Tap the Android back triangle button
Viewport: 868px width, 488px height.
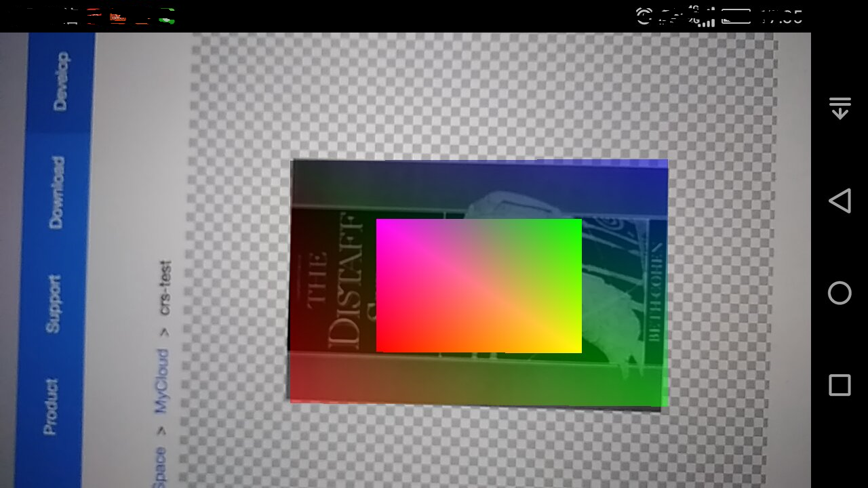tap(840, 201)
